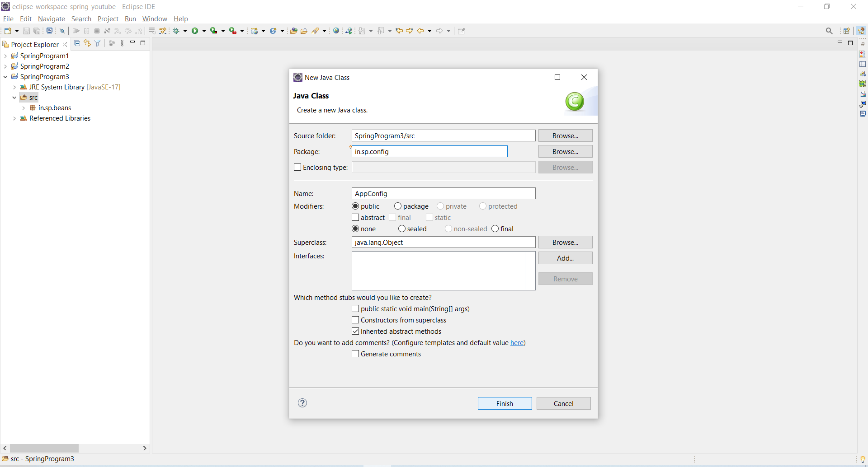
Task: Click Browse next to Superclass
Action: [565, 242]
